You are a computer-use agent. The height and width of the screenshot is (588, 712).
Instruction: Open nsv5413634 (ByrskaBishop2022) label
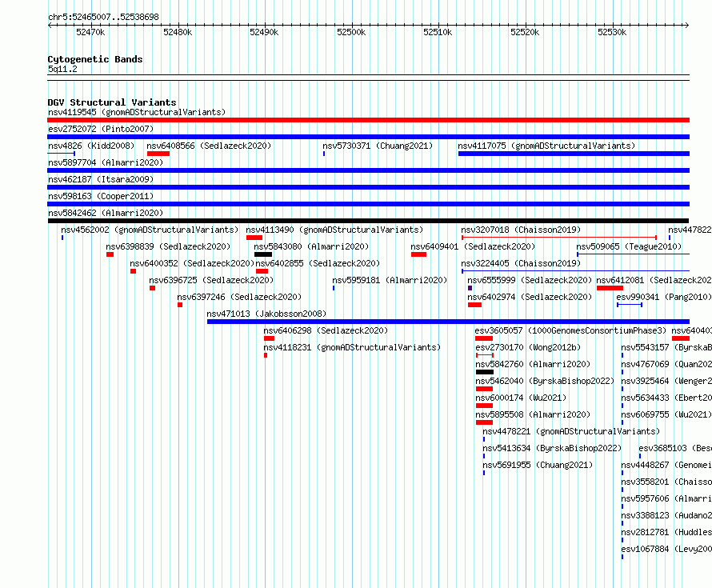[552, 448]
